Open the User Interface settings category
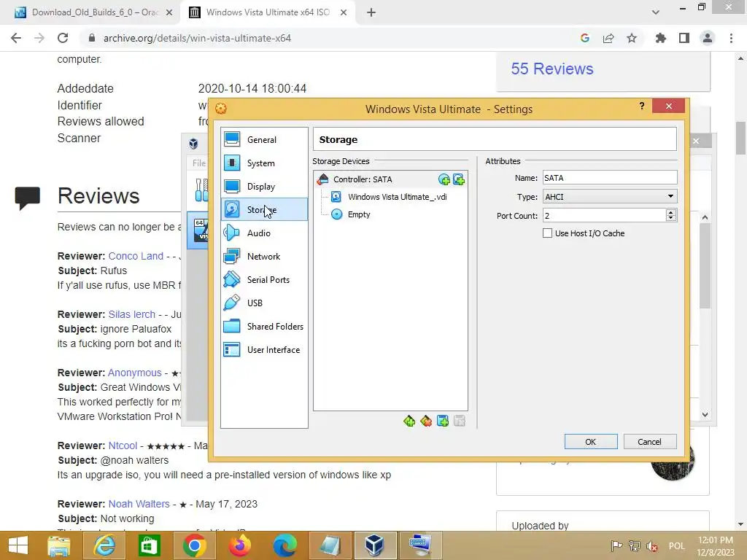Viewport: 747px width, 560px height. tap(264, 349)
